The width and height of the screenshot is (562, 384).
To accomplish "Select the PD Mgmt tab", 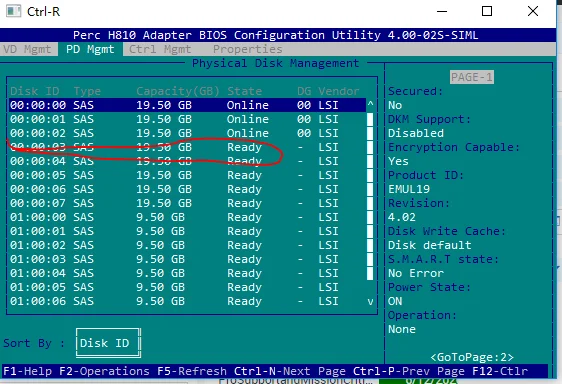I will 90,49.
